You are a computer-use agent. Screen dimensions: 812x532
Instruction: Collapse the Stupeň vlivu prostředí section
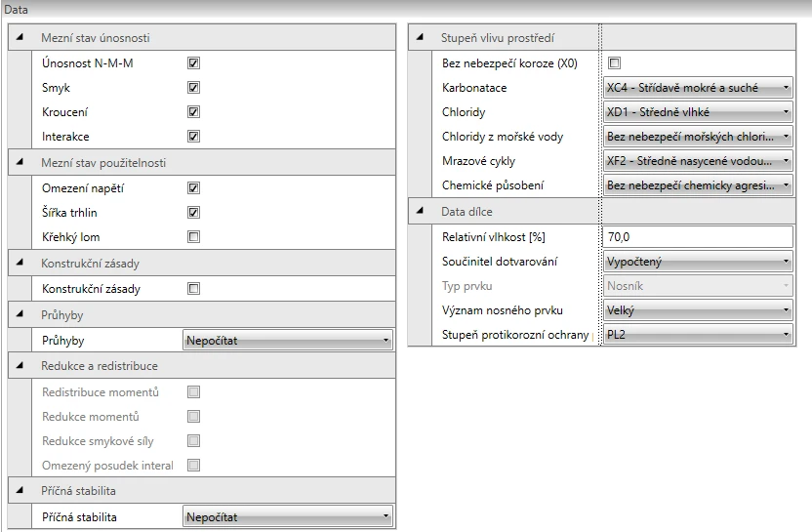pos(420,37)
